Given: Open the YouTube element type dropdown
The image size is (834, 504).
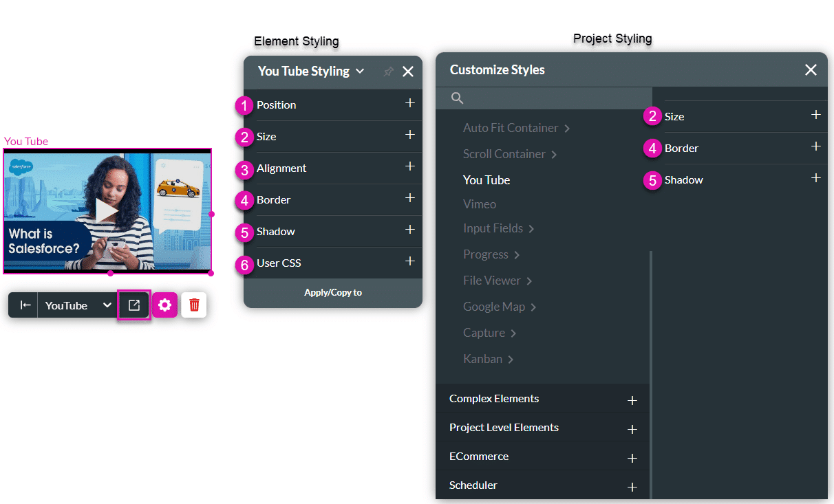Looking at the screenshot, I should tap(107, 305).
